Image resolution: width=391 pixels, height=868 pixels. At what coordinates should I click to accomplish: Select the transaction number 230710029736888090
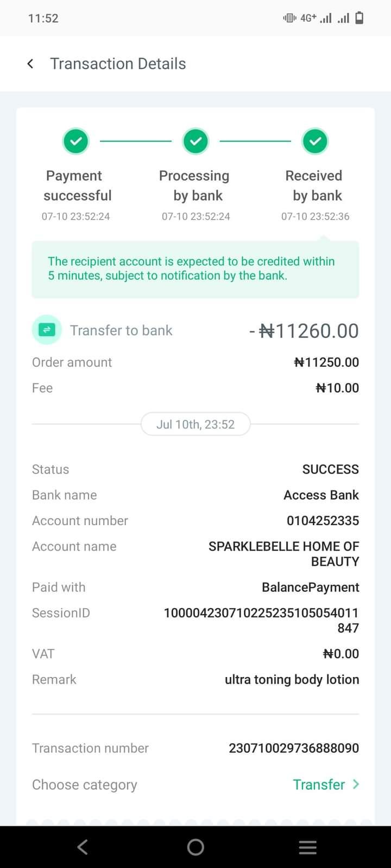pos(294,748)
